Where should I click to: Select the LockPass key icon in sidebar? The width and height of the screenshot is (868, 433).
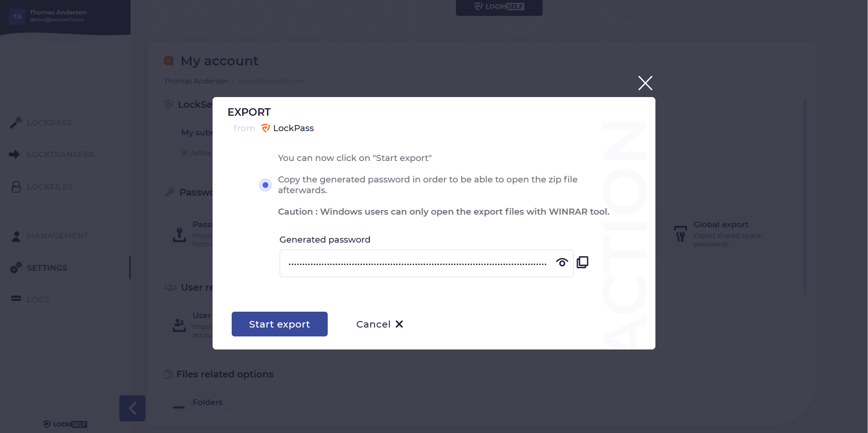[15, 122]
